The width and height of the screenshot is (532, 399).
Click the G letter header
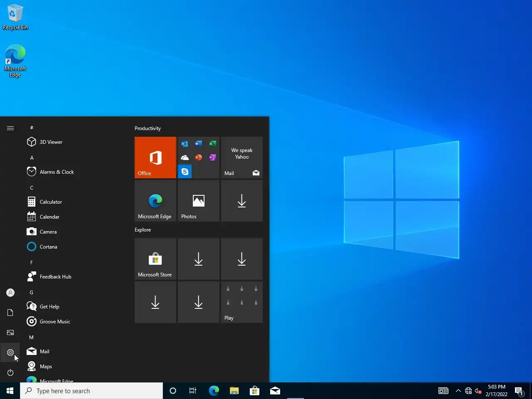[32, 292]
